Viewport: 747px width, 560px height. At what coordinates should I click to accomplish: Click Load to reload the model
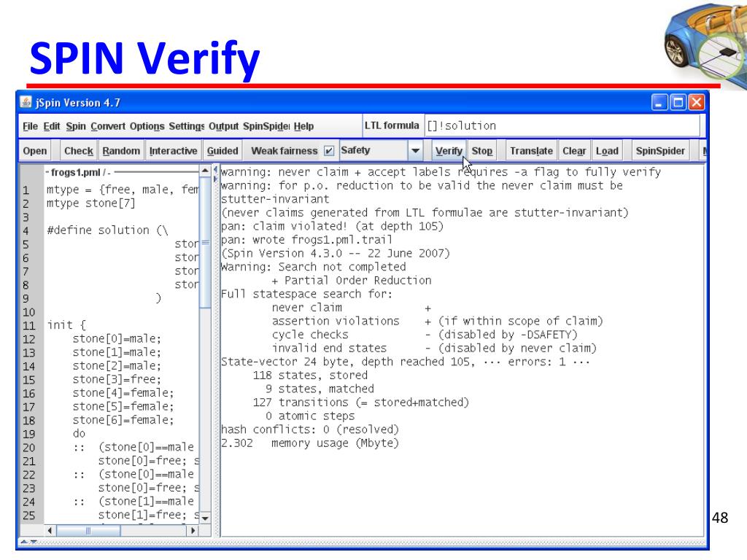click(x=608, y=150)
